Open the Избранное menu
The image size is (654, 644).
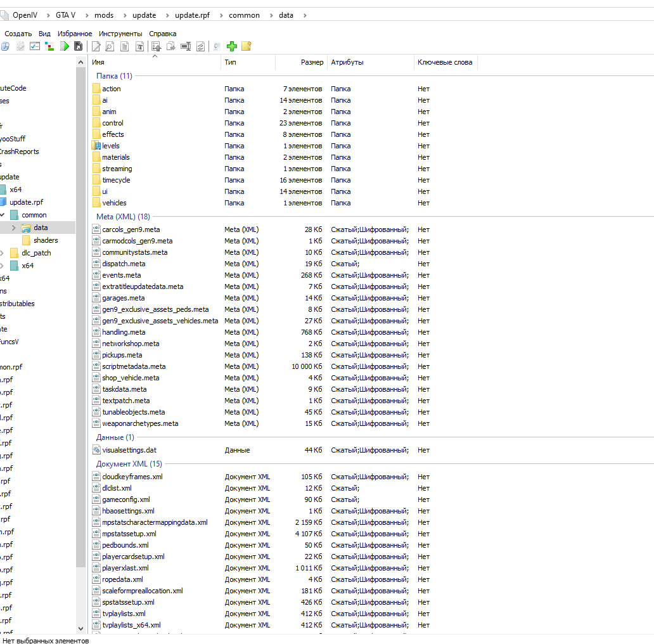pyautogui.click(x=74, y=34)
